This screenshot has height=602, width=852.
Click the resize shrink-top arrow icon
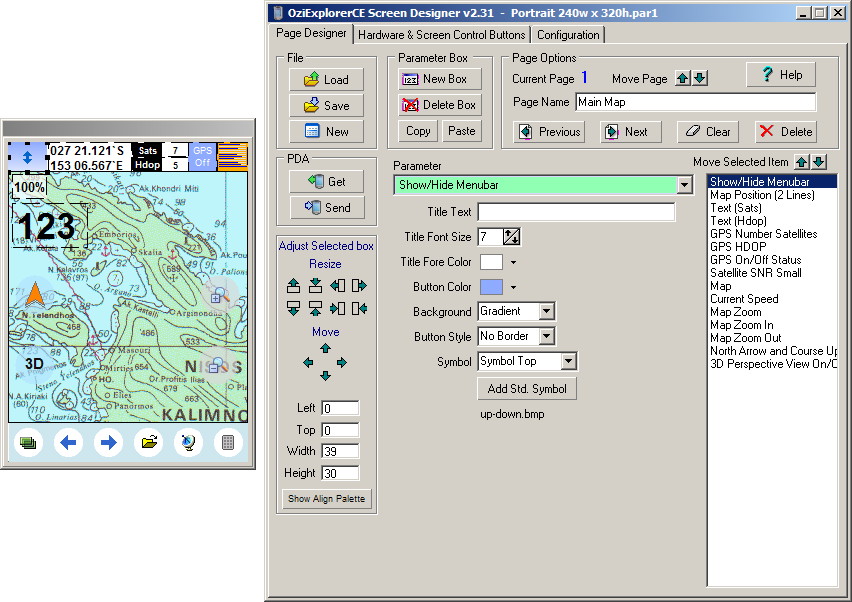(315, 285)
